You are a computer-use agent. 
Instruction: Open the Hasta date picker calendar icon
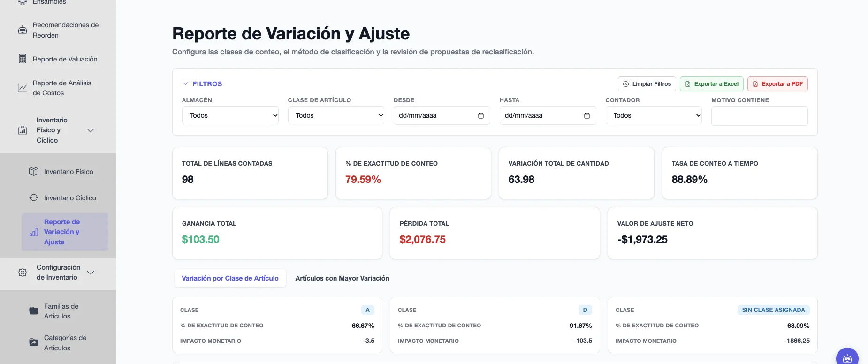pos(587,116)
